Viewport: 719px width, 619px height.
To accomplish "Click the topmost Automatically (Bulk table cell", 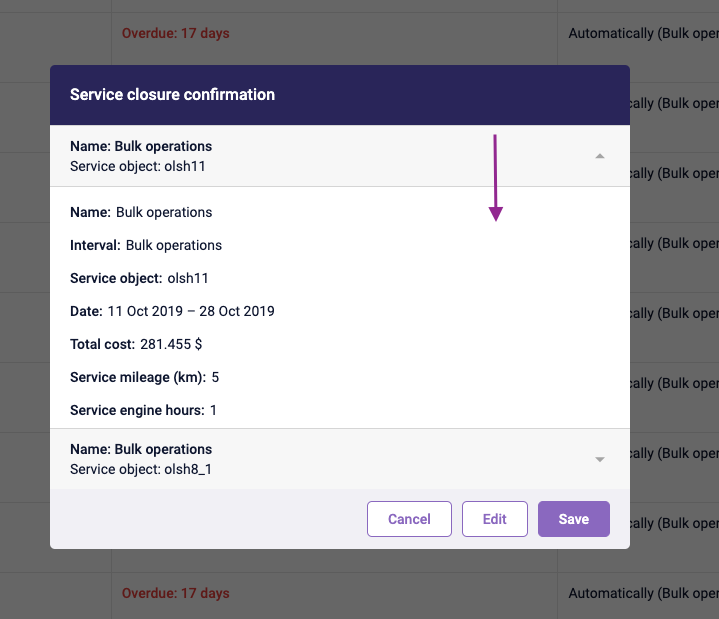I will pos(642,33).
